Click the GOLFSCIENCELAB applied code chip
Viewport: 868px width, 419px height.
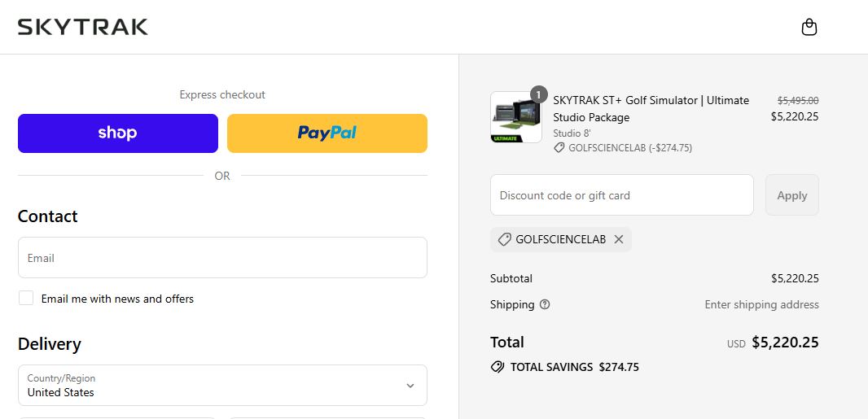(x=561, y=239)
